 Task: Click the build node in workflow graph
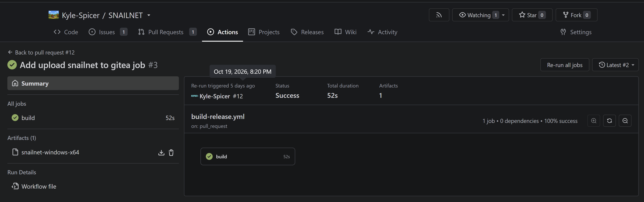(247, 156)
